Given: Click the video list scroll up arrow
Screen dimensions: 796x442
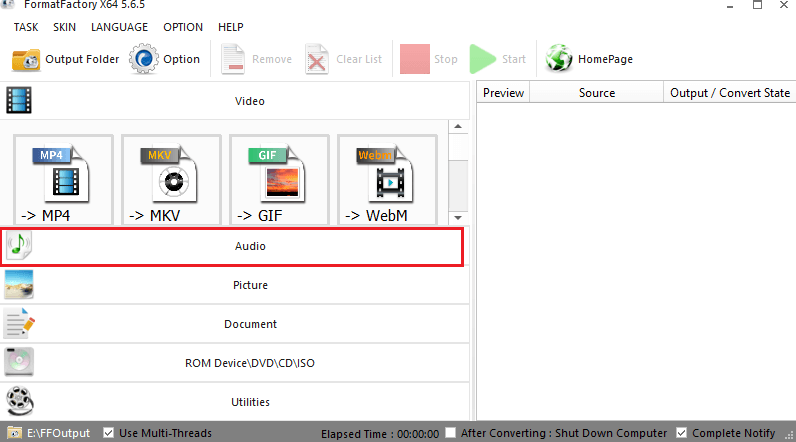Looking at the screenshot, I should 458,126.
